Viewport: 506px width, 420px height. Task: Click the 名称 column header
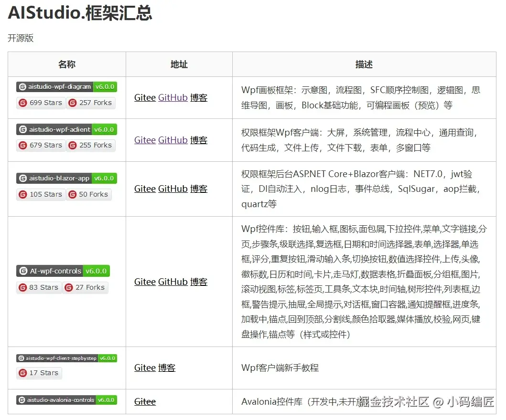pyautogui.click(x=67, y=64)
